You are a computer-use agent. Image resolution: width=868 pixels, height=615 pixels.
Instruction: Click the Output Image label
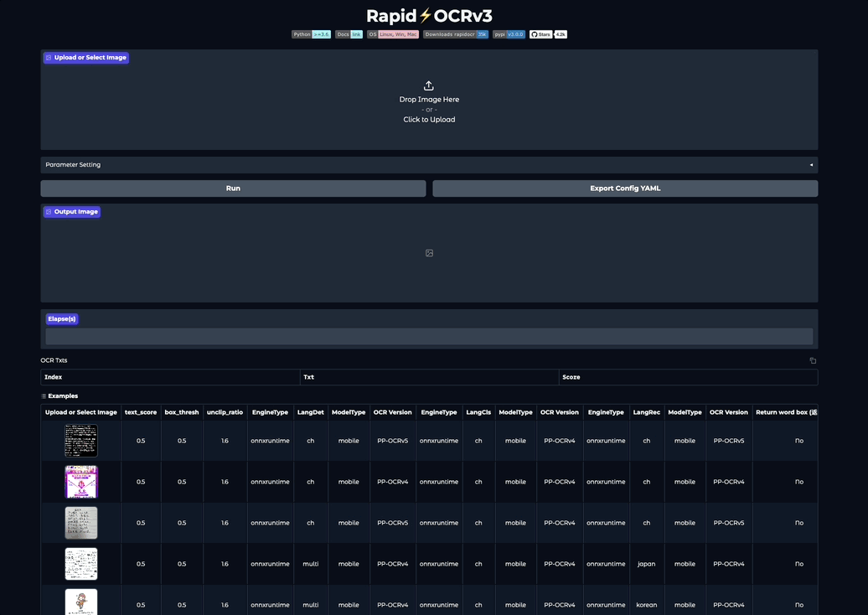tap(71, 211)
